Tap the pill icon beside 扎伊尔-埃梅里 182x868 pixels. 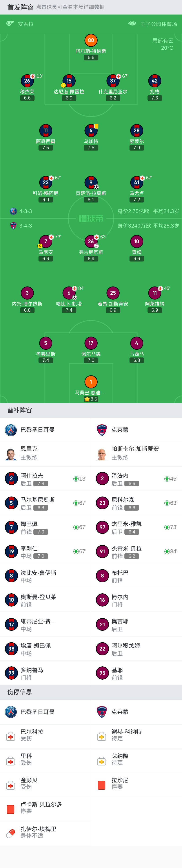11,833
